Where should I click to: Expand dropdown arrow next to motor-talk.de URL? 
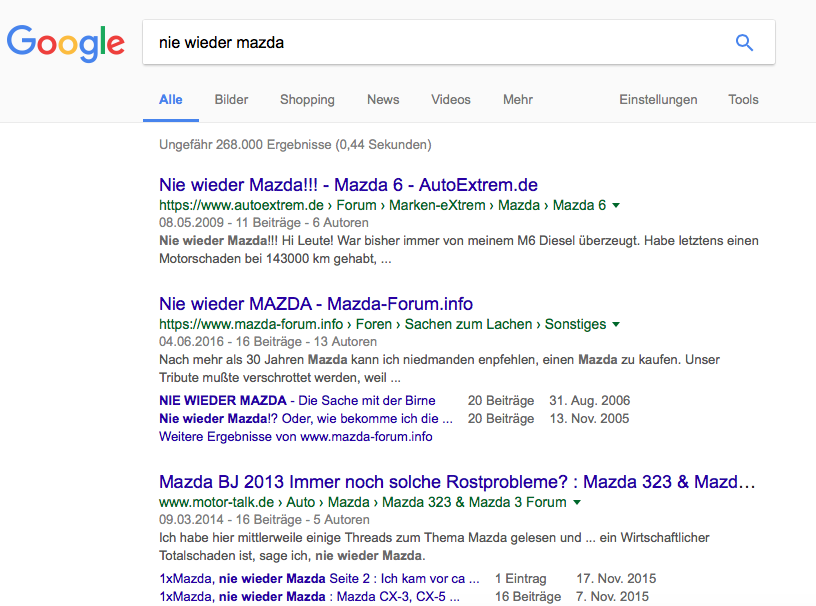(577, 502)
